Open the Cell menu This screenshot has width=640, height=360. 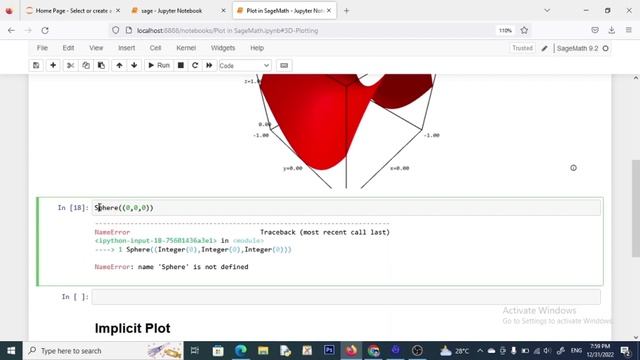[156, 48]
